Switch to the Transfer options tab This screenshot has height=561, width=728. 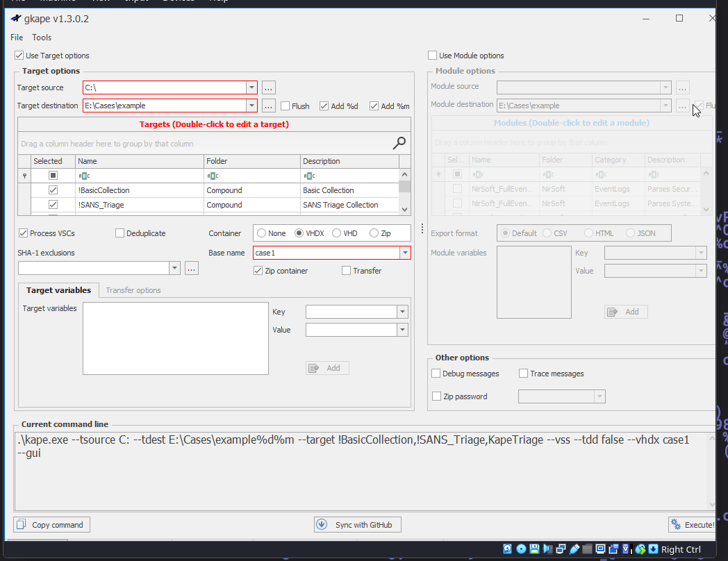pos(133,290)
